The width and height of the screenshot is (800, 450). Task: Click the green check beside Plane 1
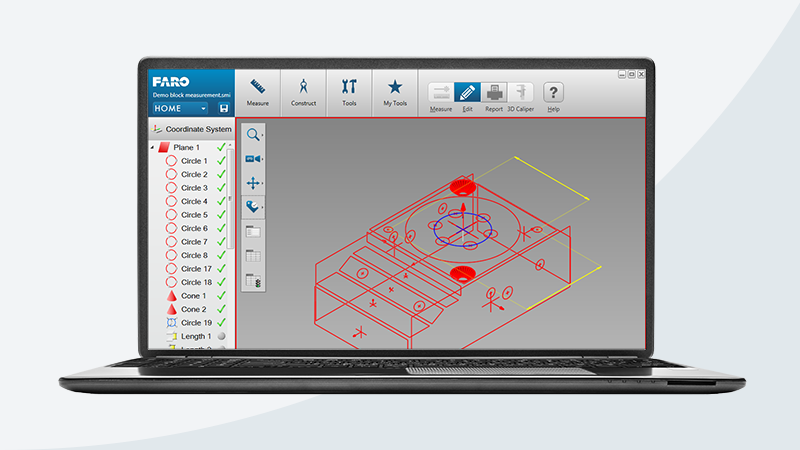coord(221,147)
